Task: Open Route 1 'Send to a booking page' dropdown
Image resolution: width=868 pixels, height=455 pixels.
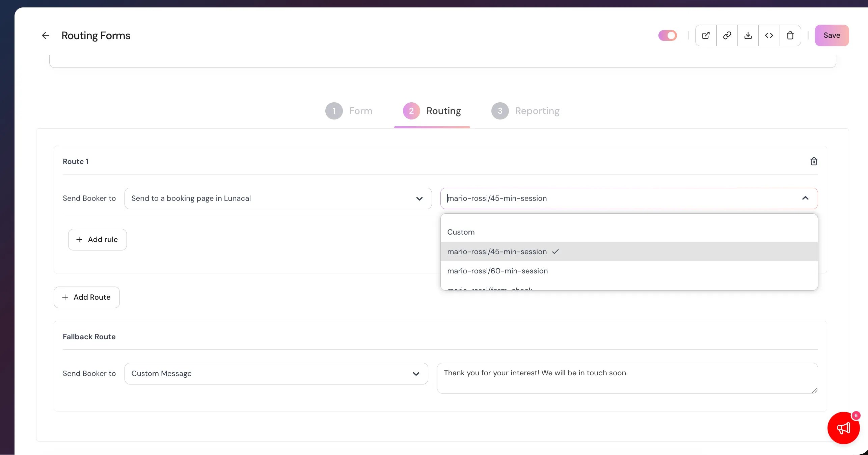Action: 278,198
